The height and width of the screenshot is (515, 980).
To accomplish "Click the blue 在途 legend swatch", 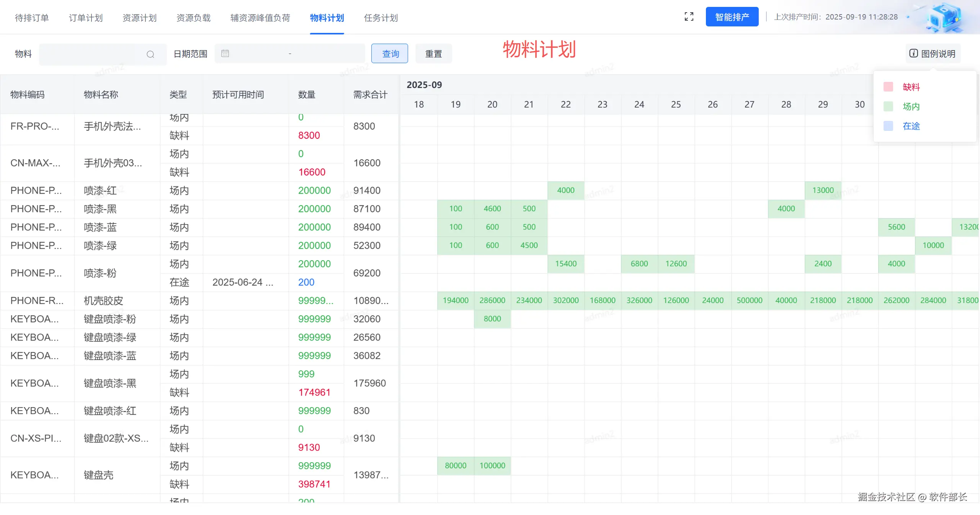I will tap(888, 126).
